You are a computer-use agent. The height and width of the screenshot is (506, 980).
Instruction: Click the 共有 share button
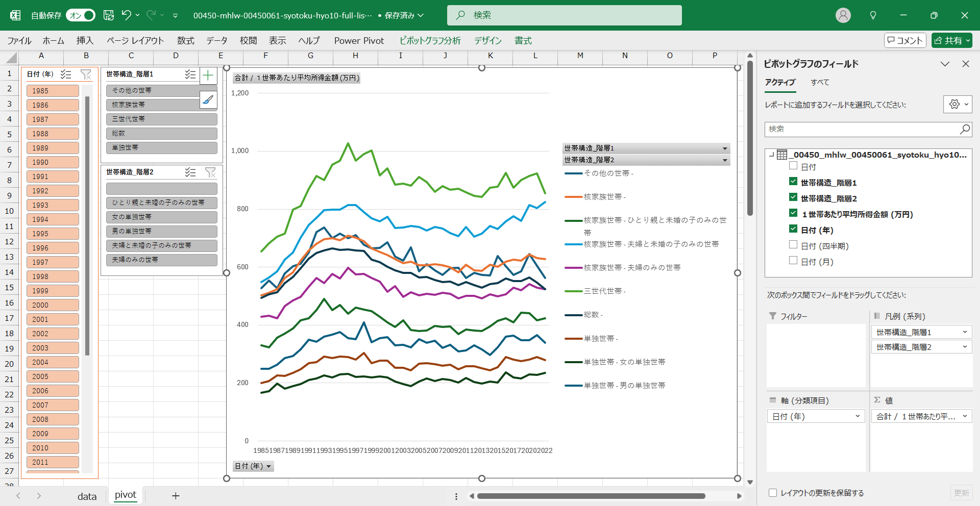[x=951, y=40]
